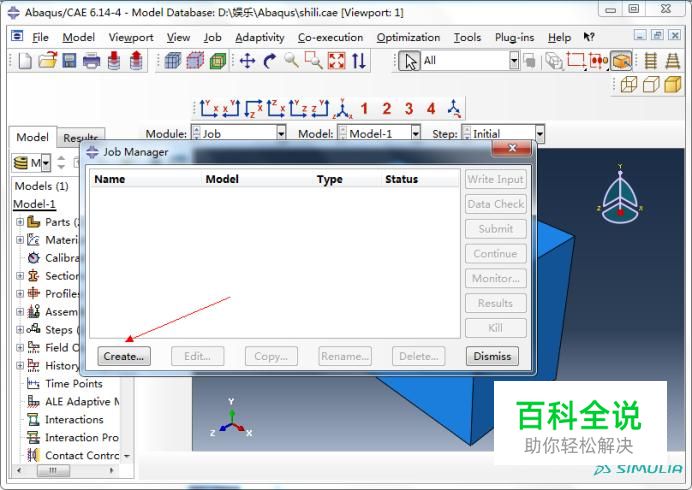Click the Print icon in toolbar
Screen dimensions: 692x490
[x=91, y=60]
